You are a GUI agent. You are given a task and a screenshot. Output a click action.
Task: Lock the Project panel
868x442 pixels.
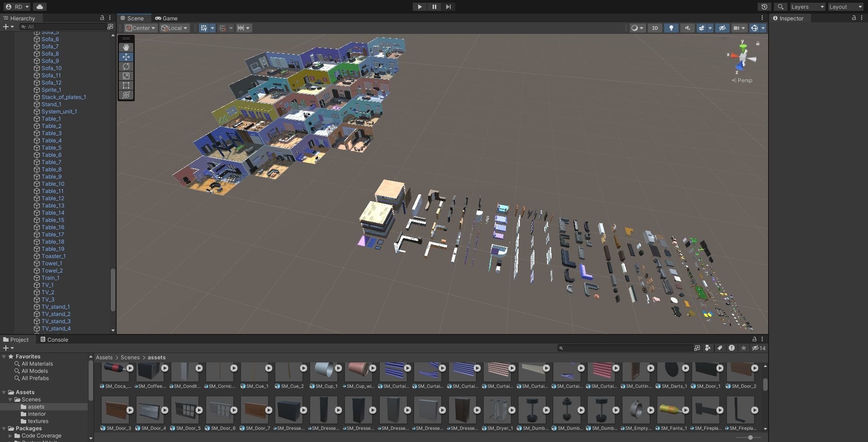click(x=755, y=339)
